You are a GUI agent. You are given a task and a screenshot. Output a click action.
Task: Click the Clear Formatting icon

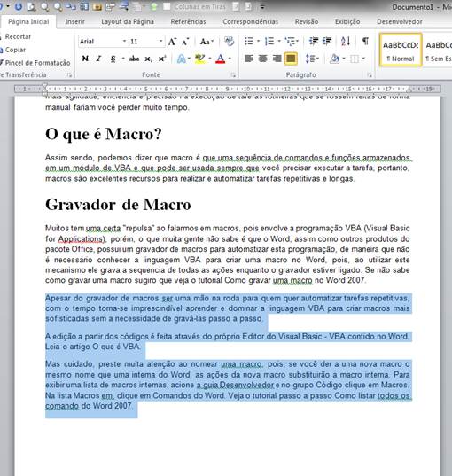[230, 41]
